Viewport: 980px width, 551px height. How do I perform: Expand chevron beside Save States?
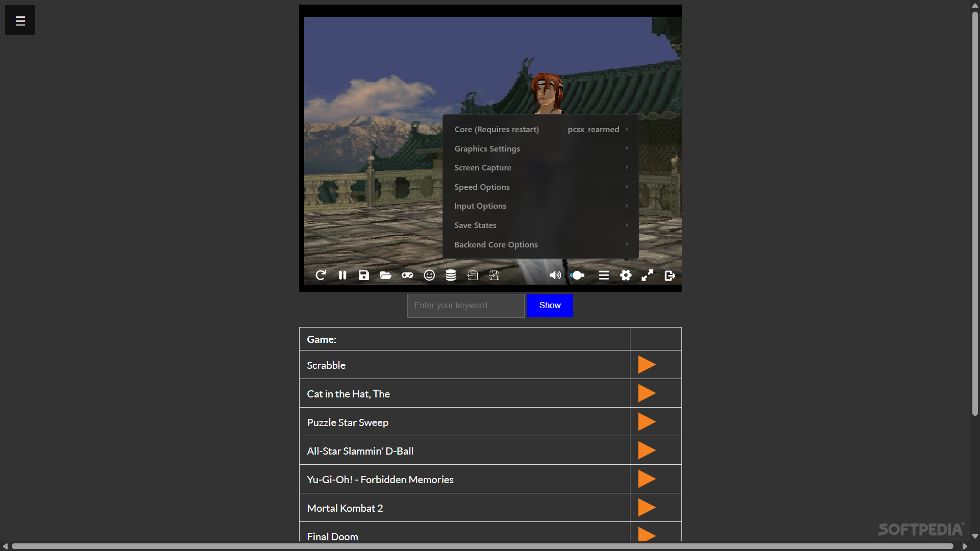627,225
